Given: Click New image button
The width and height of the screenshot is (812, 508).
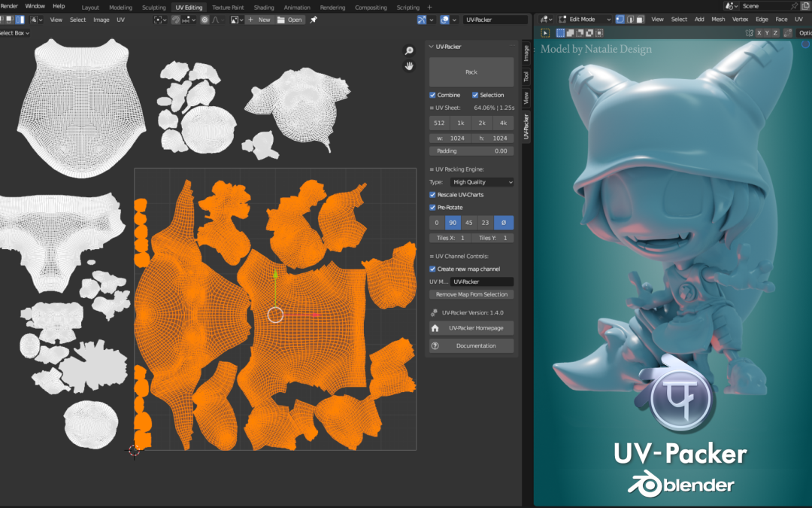Looking at the screenshot, I should [260, 20].
